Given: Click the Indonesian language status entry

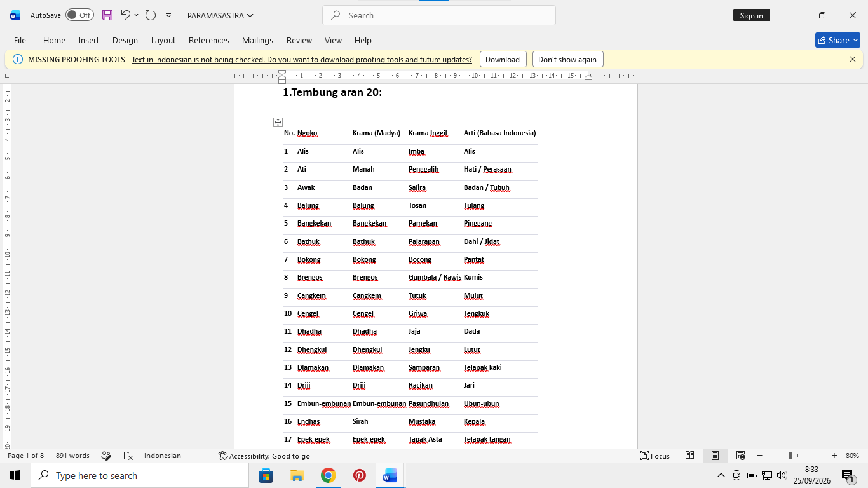Looking at the screenshot, I should coord(163,456).
